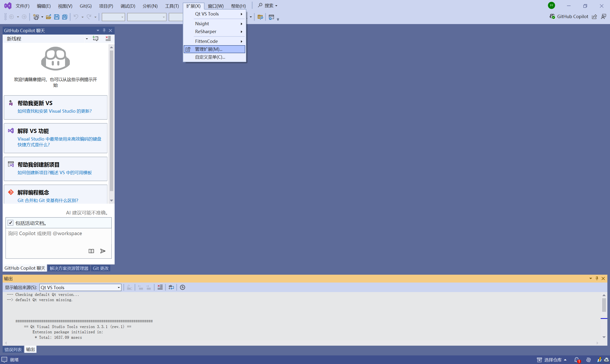This screenshot has width=610, height=364.
Task: Toggle the 包括活动文档 checkbox
Action: click(10, 223)
